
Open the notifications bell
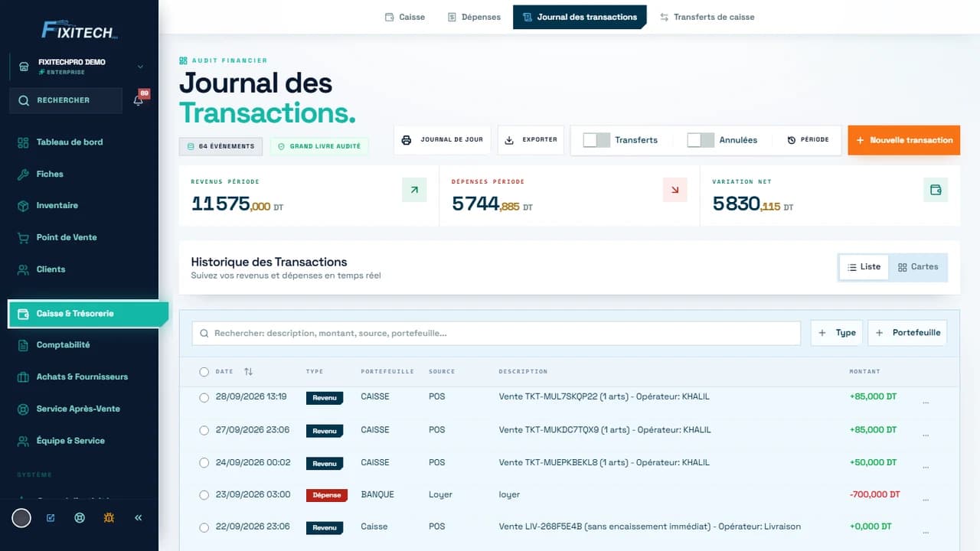pyautogui.click(x=139, y=100)
